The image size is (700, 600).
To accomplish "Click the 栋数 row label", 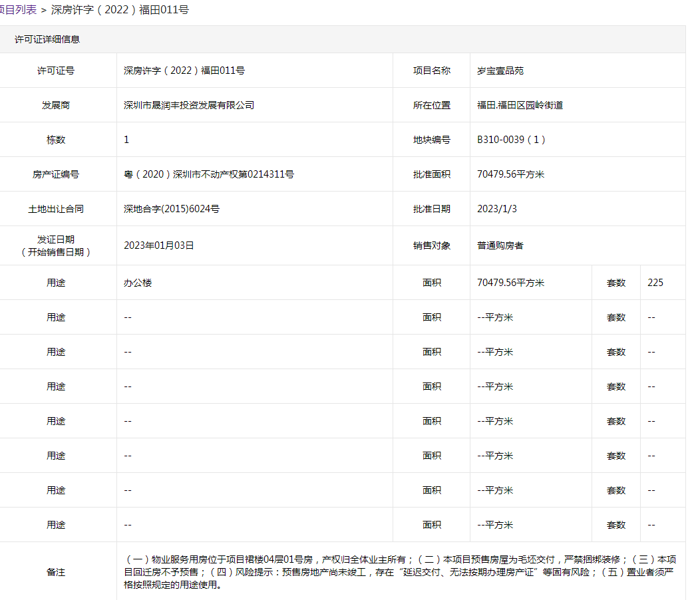I will (x=56, y=140).
